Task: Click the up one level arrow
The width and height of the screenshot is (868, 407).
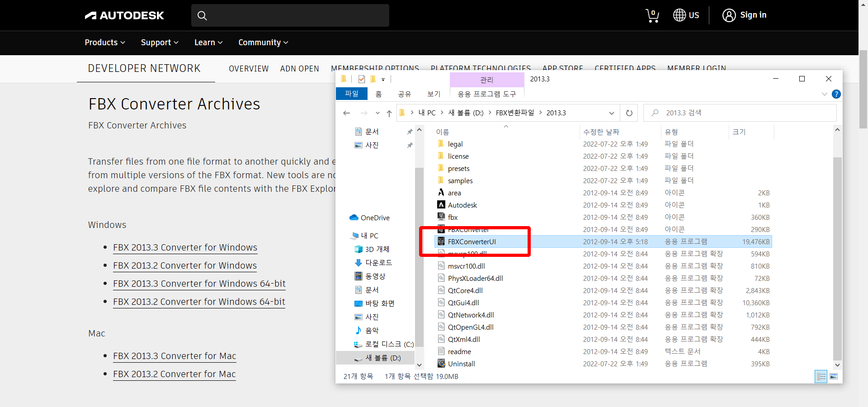Action: (x=389, y=113)
